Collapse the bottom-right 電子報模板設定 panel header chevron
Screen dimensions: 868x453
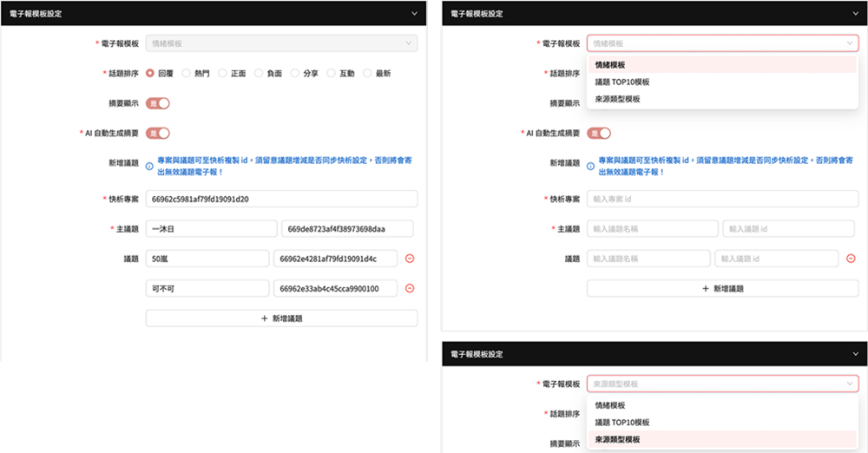coord(856,354)
